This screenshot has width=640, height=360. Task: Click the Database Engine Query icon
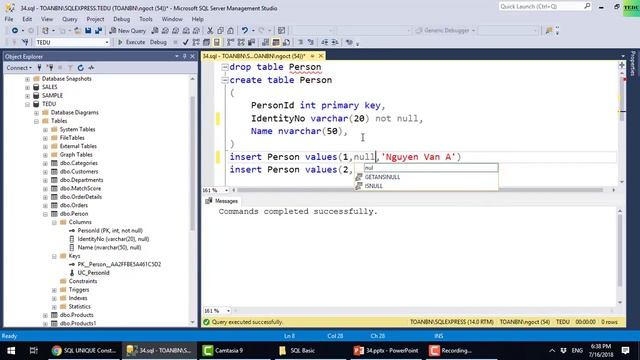pyautogui.click(x=155, y=31)
